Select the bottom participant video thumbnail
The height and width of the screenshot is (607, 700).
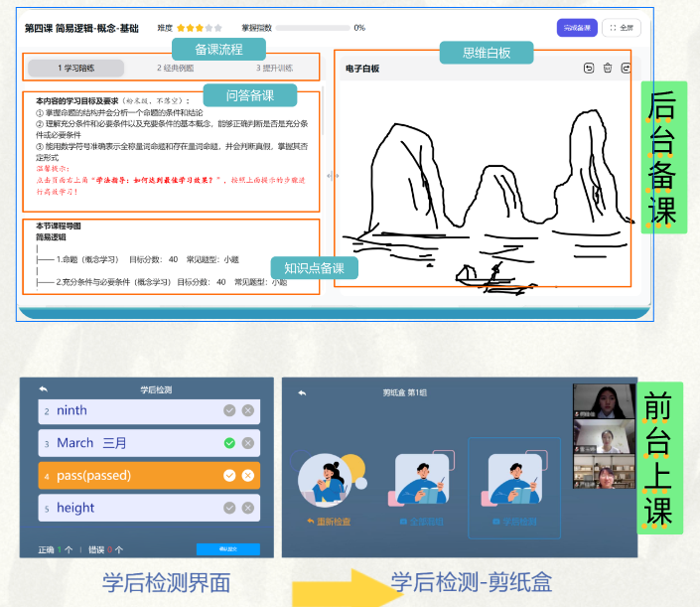[604, 472]
